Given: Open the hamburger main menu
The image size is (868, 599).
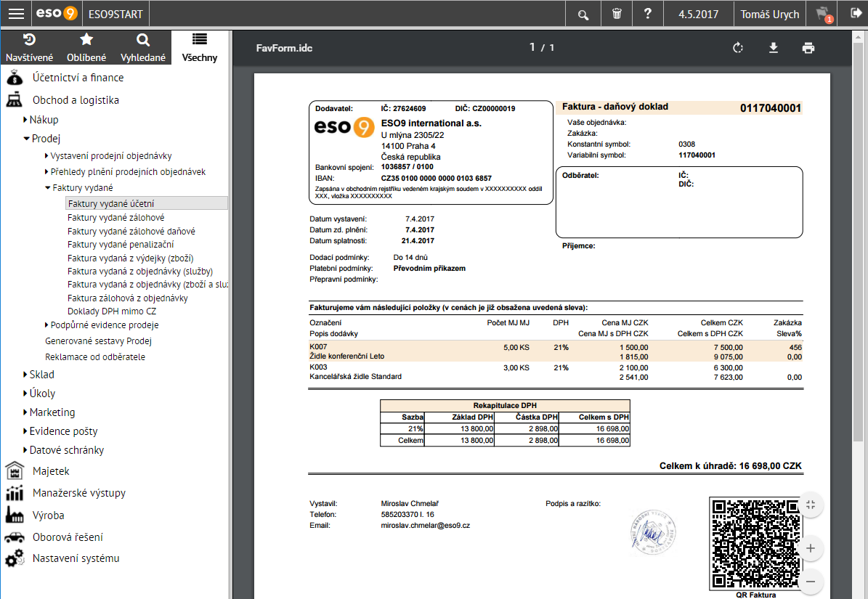Looking at the screenshot, I should coord(16,14).
